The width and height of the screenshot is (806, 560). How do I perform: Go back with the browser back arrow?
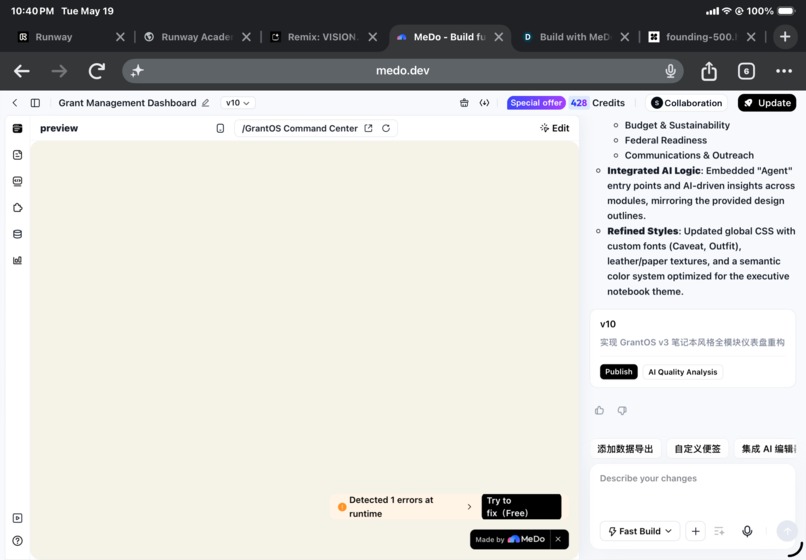point(22,71)
